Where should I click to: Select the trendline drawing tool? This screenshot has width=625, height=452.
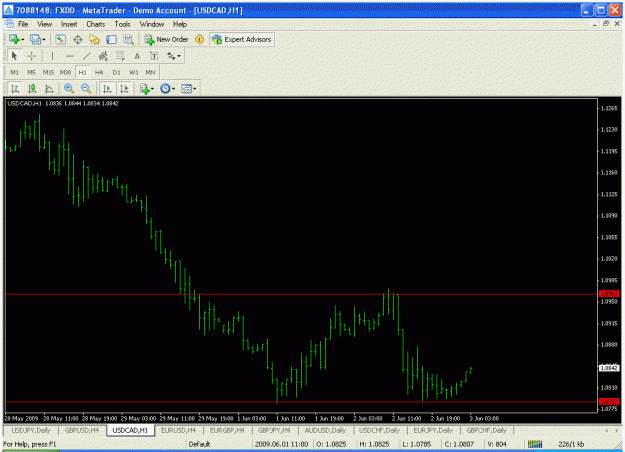tap(86, 56)
